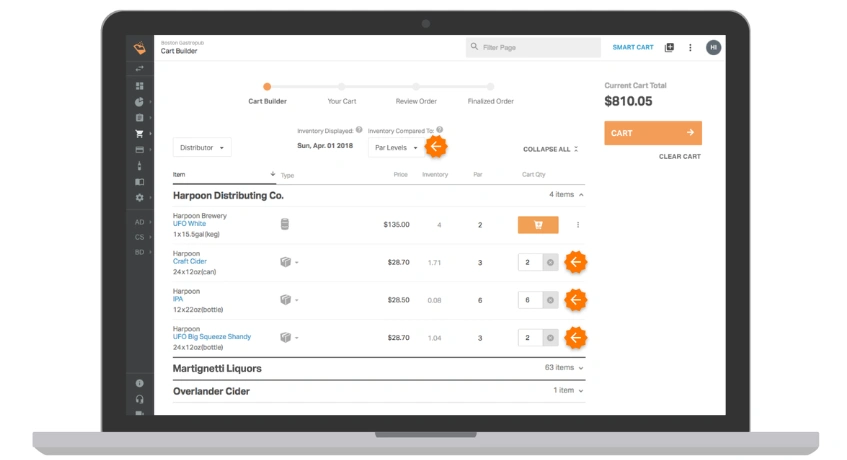Open the top bar three-dot menu
The image size is (847, 460).
pyautogui.click(x=690, y=48)
